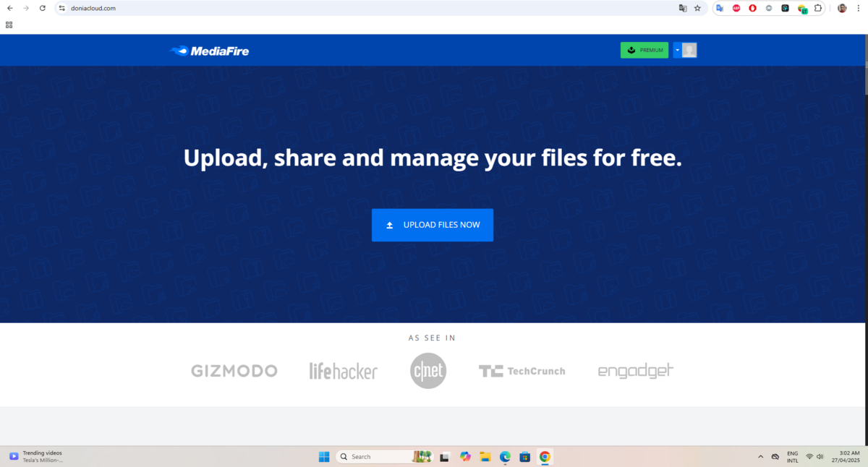This screenshot has height=467, width=868.
Task: Click the Engadget logo
Action: [636, 371]
